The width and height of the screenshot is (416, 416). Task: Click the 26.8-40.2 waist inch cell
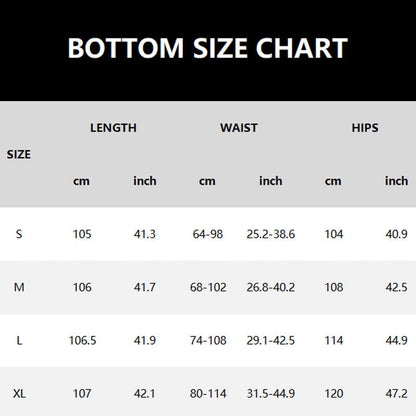tap(271, 287)
